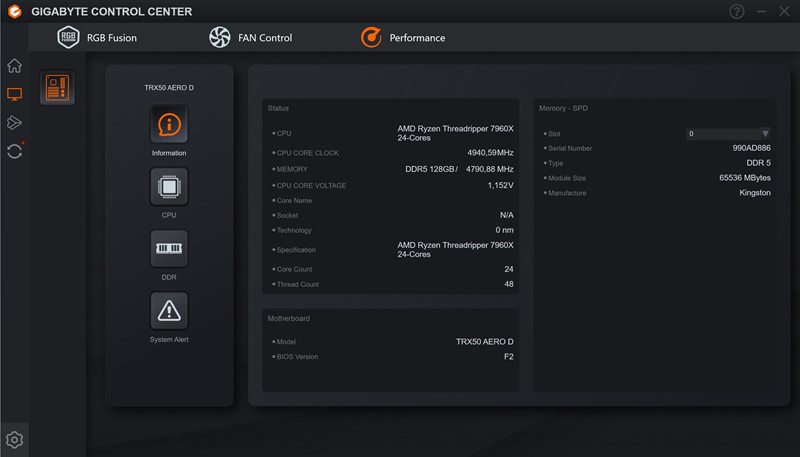Open settings gear at bottom left

tap(14, 440)
